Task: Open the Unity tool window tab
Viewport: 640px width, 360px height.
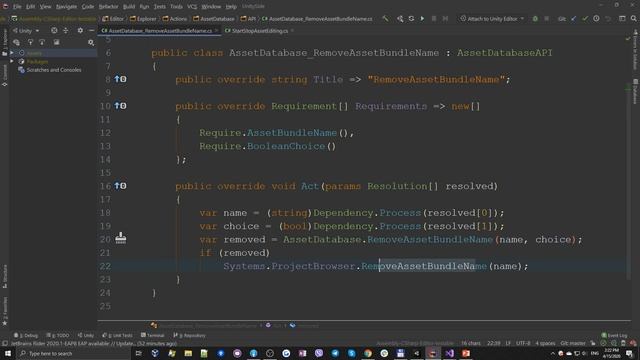Action: pos(86,336)
